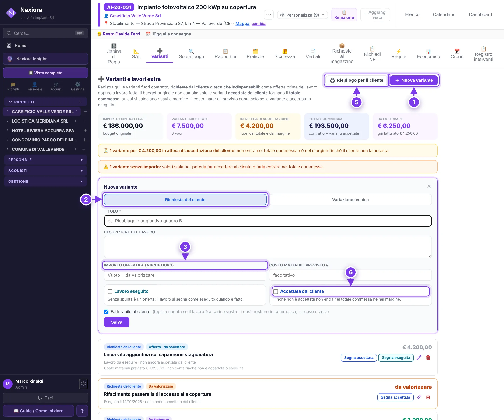Open the Acquisti cart shortcut
This screenshot has height=420, width=504.
pyautogui.click(x=56, y=86)
